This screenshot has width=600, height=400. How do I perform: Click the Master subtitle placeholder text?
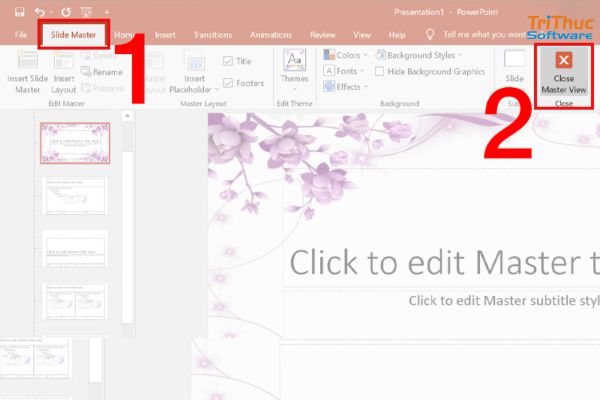pyautogui.click(x=504, y=300)
